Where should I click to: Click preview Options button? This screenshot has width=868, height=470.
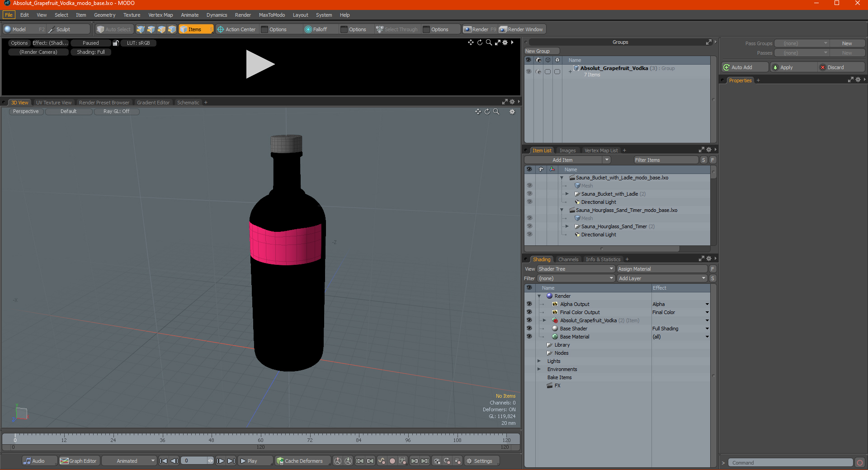pyautogui.click(x=19, y=43)
